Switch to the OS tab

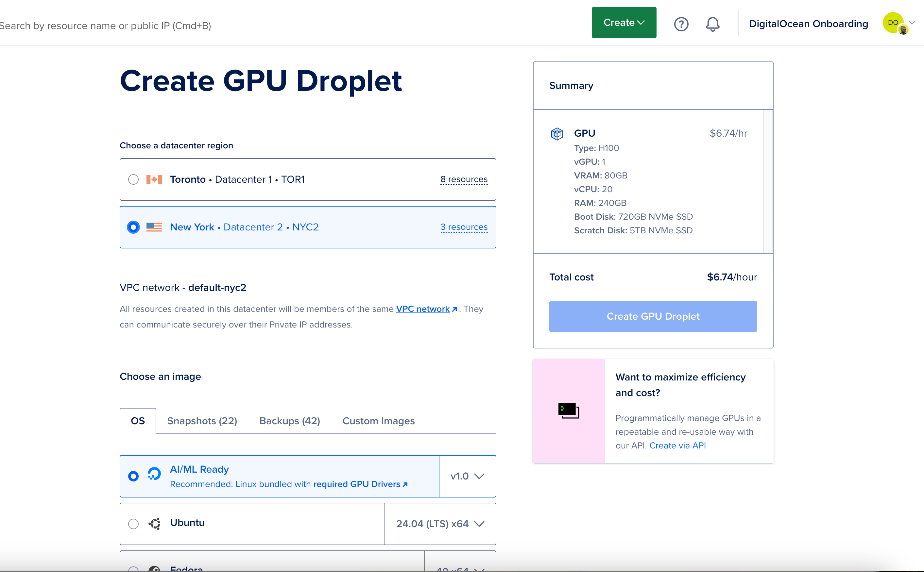click(138, 421)
